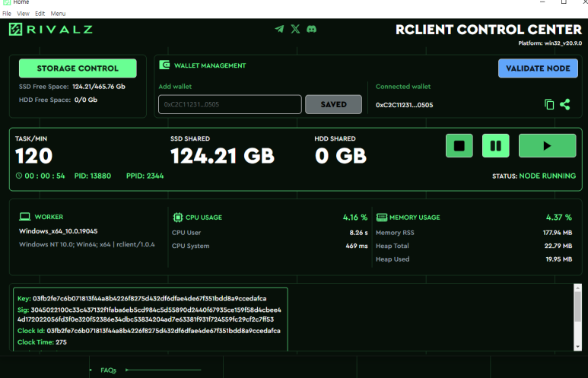
Task: Open the Edit menu
Action: pyautogui.click(x=40, y=14)
